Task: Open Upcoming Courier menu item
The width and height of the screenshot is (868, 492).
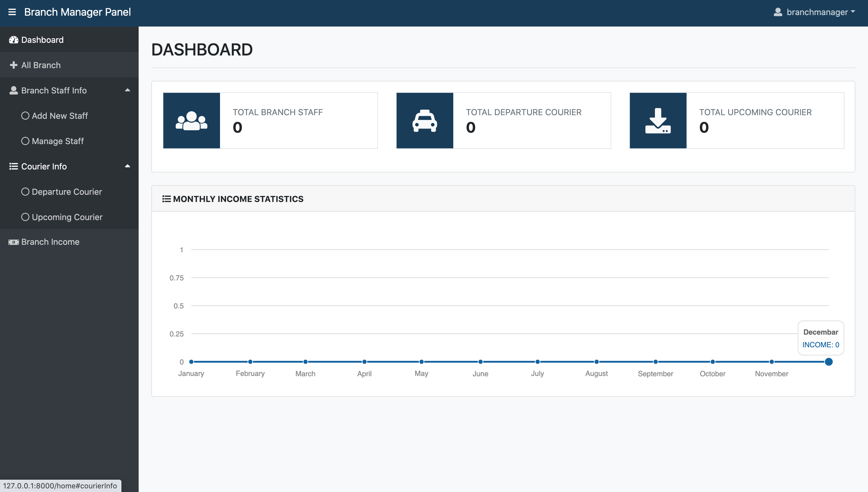Action: [67, 217]
